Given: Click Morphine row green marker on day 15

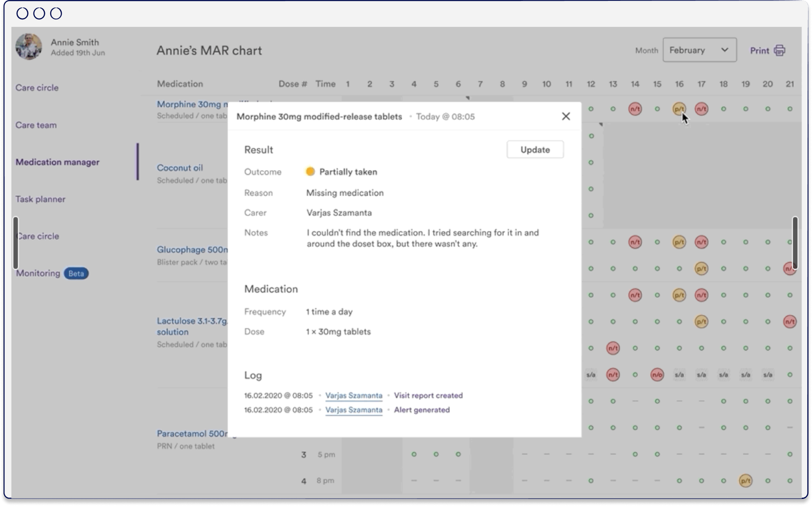Looking at the screenshot, I should (657, 109).
